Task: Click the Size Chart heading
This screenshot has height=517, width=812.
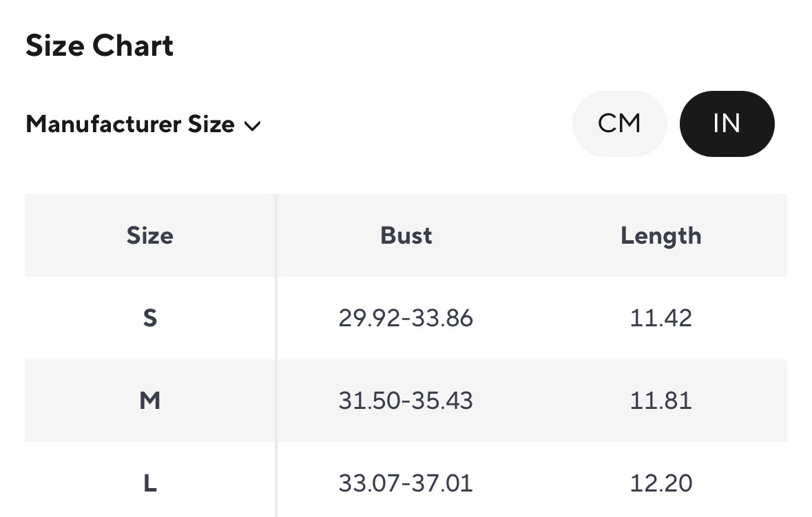Action: pyautogui.click(x=99, y=46)
